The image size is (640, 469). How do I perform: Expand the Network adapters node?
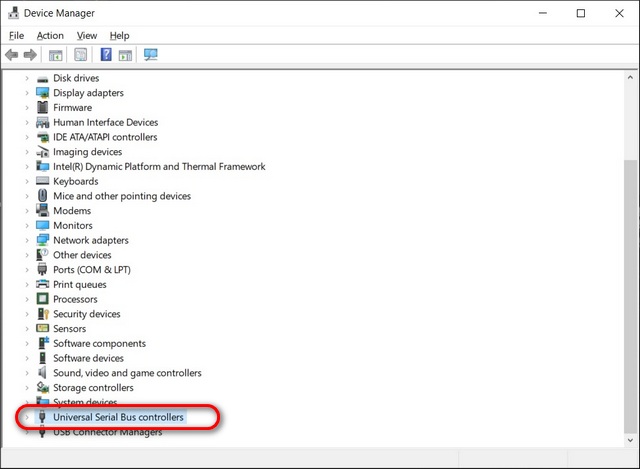27,240
